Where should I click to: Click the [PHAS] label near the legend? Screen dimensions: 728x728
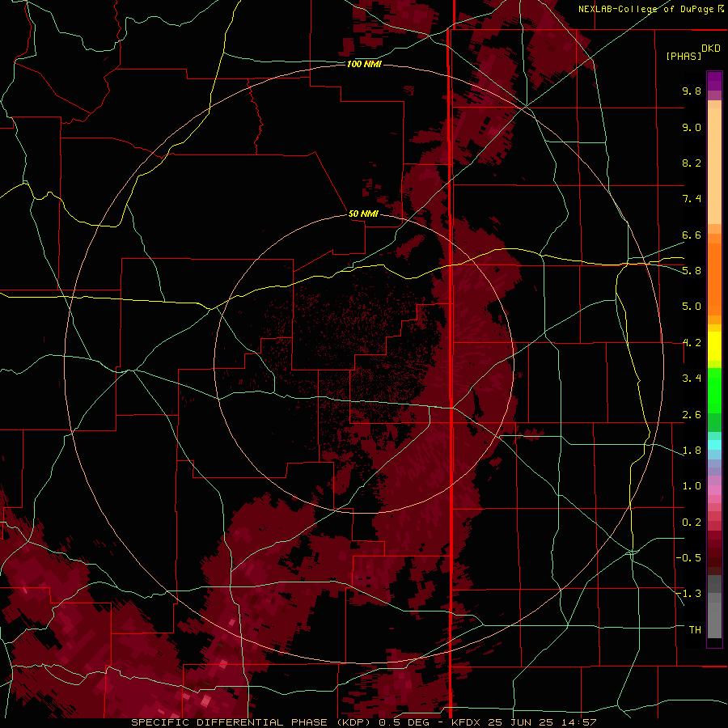pos(684,57)
